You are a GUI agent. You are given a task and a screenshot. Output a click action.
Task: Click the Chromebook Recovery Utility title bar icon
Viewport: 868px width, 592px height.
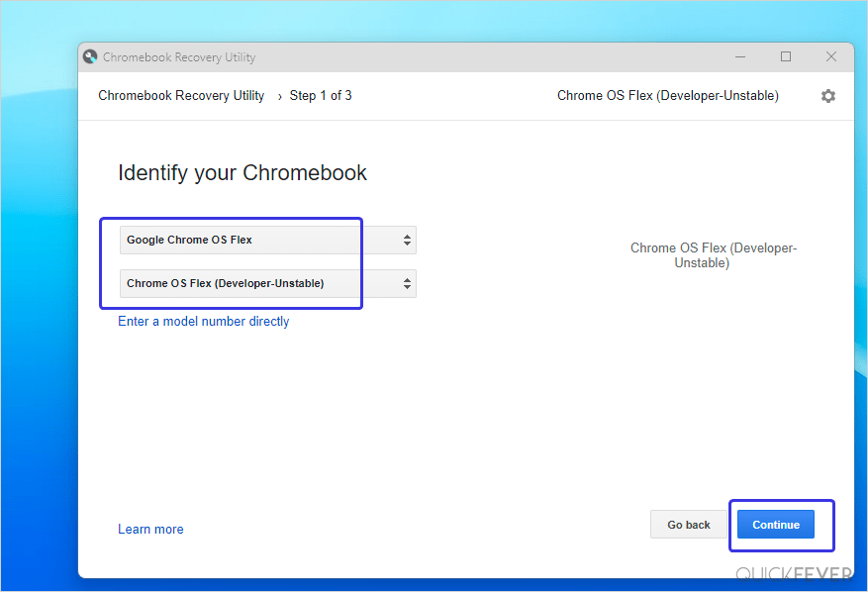(x=90, y=56)
